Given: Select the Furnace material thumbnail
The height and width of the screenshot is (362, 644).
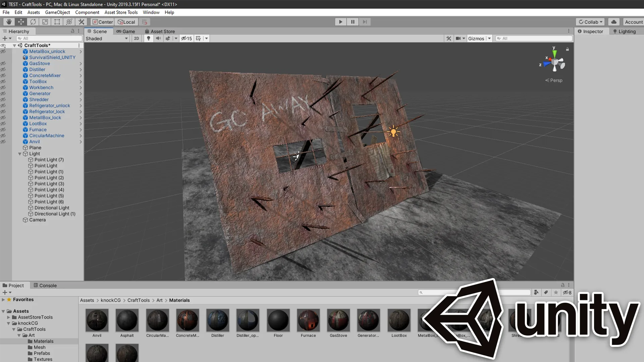Looking at the screenshot, I should point(308,320).
